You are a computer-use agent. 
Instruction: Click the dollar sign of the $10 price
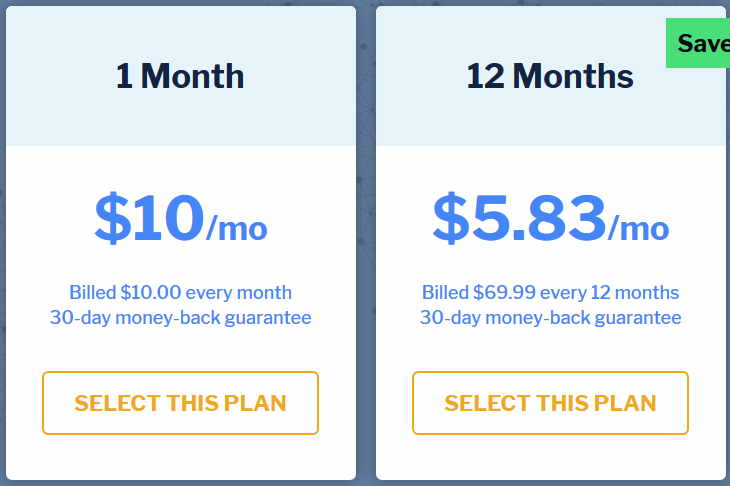click(x=112, y=218)
